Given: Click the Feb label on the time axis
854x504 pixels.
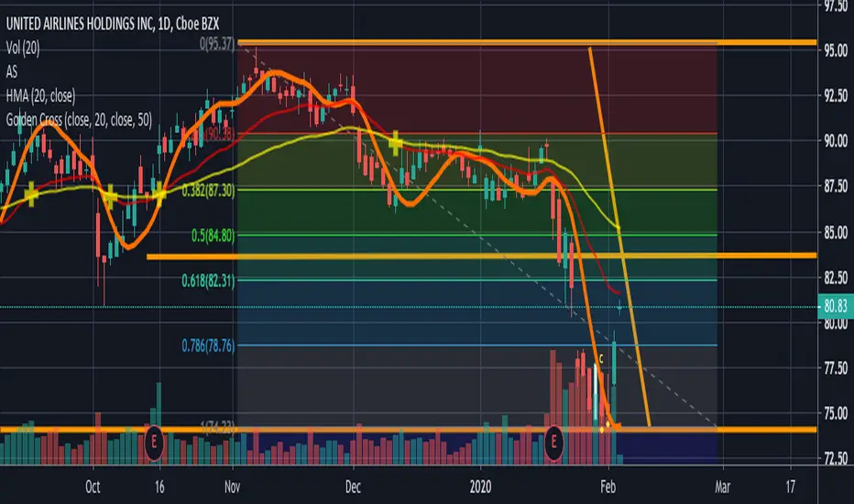Looking at the screenshot, I should coord(608,487).
